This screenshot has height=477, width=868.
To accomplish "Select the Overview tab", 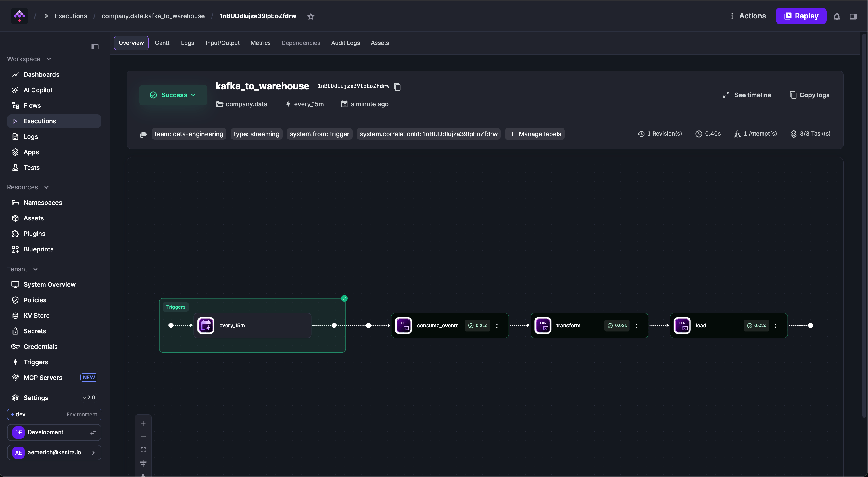I will (x=131, y=43).
